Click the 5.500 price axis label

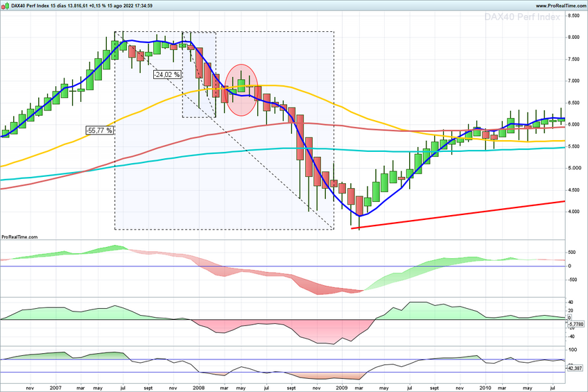(573, 146)
